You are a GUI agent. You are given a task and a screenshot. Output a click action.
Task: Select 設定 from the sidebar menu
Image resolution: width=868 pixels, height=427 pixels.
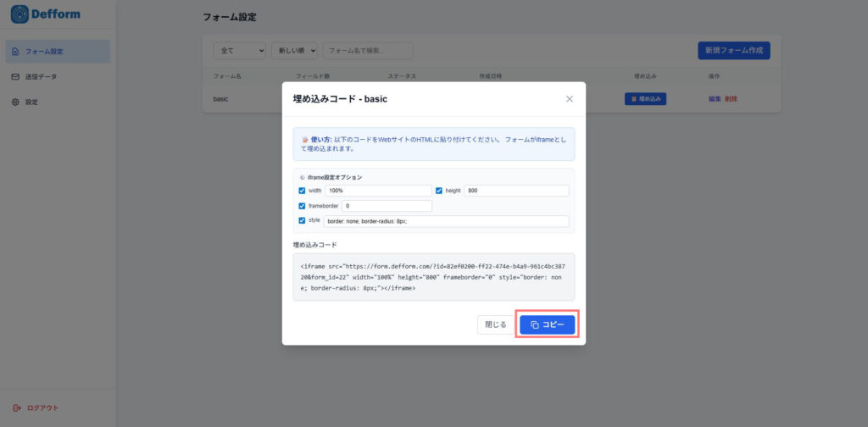coord(31,103)
